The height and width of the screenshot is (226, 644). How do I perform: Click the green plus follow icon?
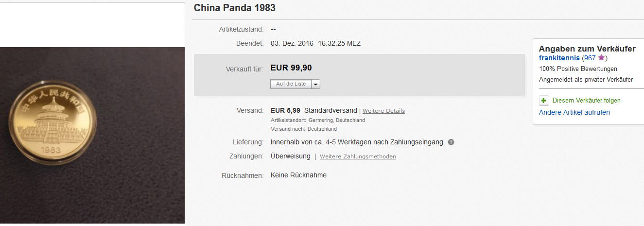click(544, 101)
